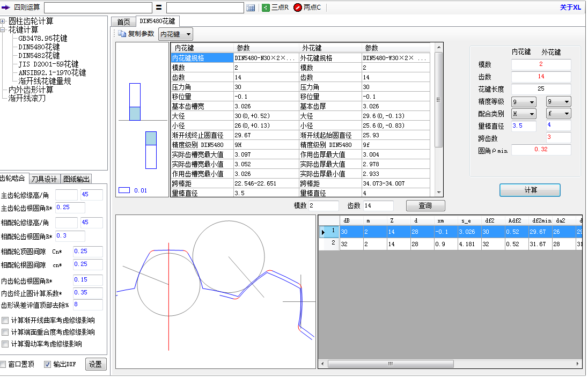Click the 内齿终止圆计算系数* field
588x377 pixels.
pos(88,293)
